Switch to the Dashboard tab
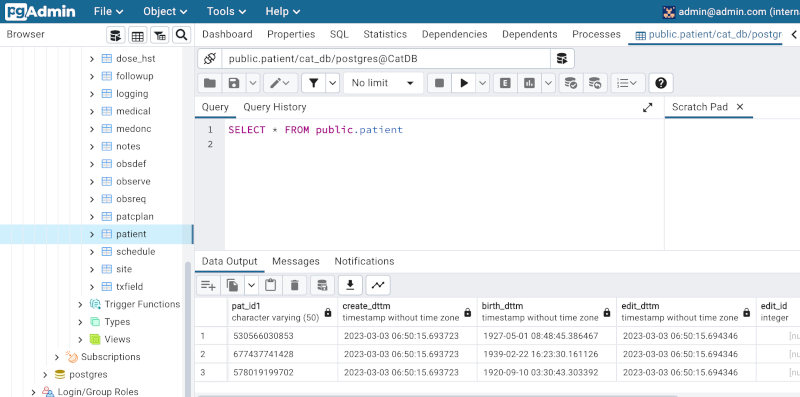The width and height of the screenshot is (800, 397). click(227, 34)
